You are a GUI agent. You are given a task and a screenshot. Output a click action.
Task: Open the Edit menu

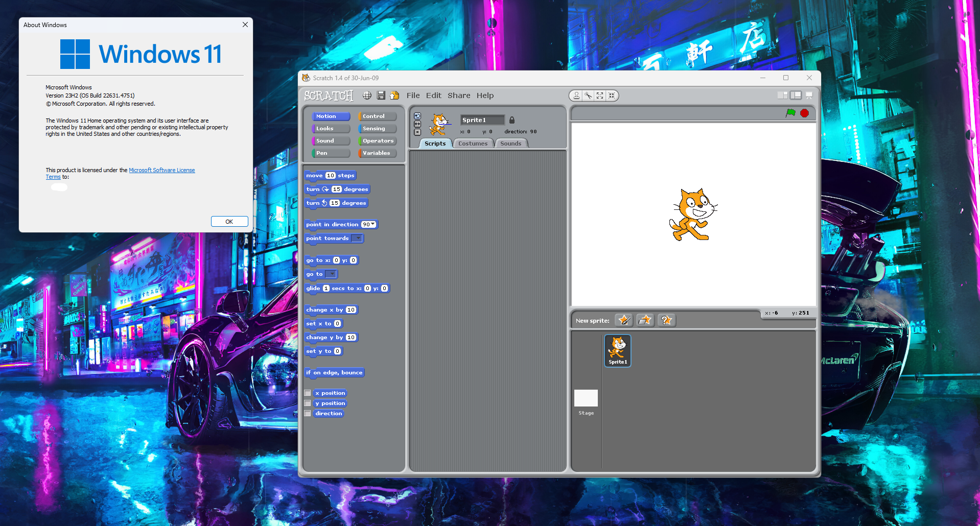pos(434,95)
